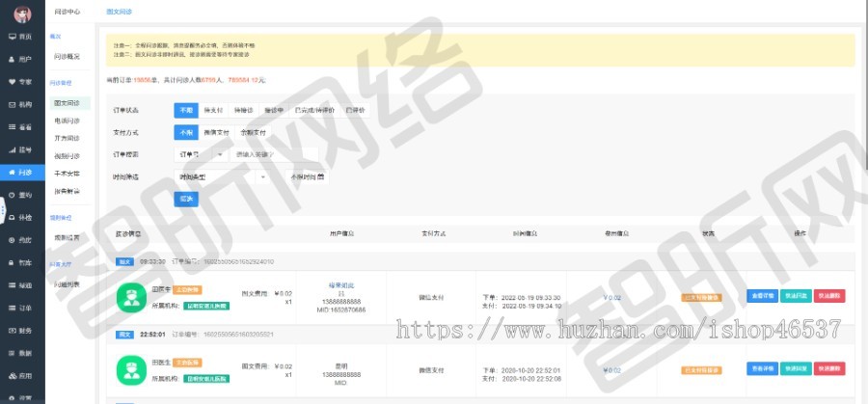Click the 图文 tag beside 09:33:30
Screen dimensions: 868x404
124,261
